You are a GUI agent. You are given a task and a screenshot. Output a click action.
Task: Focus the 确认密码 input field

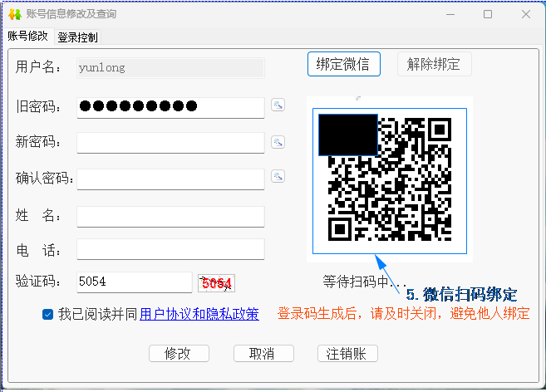[170, 179]
